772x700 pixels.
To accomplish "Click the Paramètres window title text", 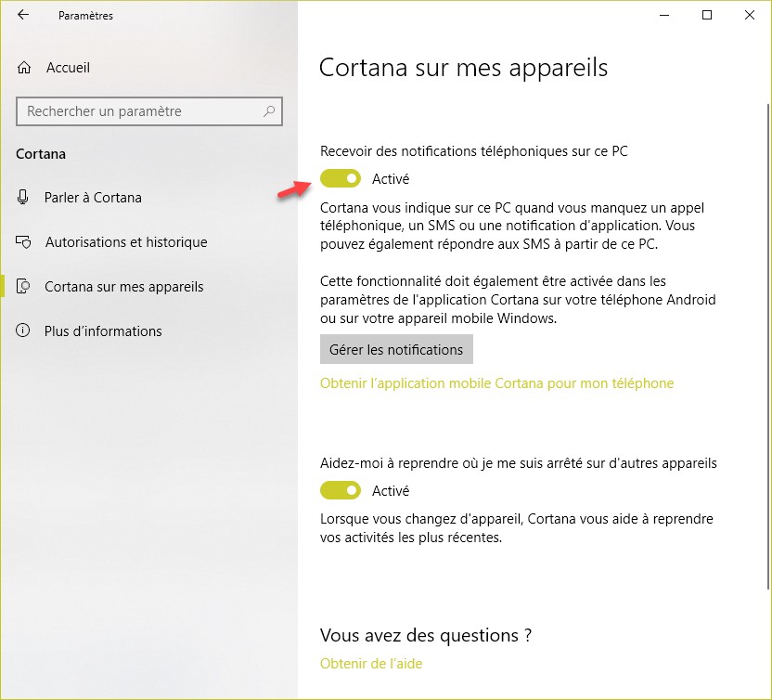I will pyautogui.click(x=85, y=16).
